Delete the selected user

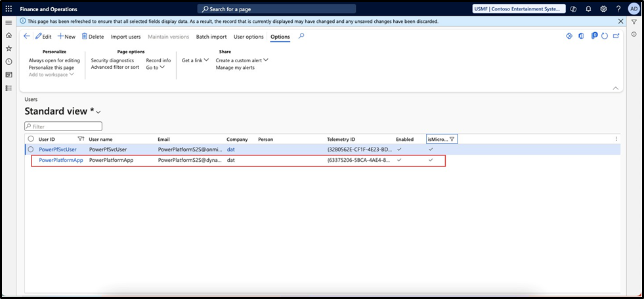pos(93,37)
